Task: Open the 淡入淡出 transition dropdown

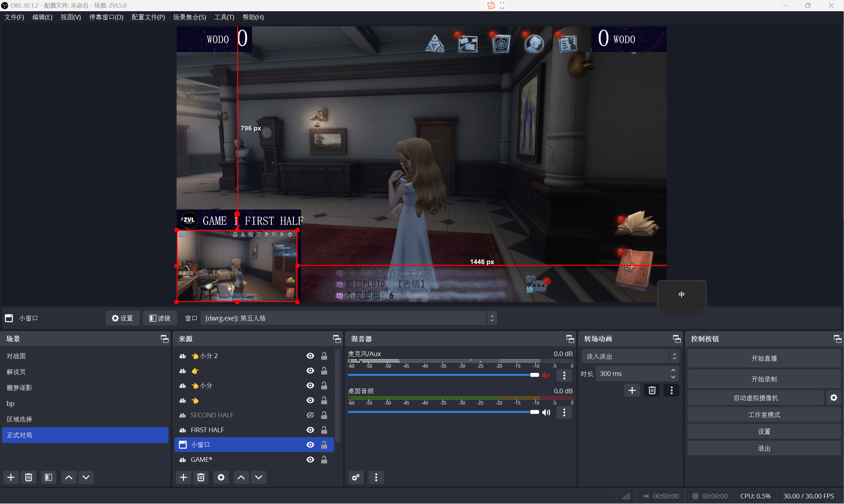Action: 630,356
